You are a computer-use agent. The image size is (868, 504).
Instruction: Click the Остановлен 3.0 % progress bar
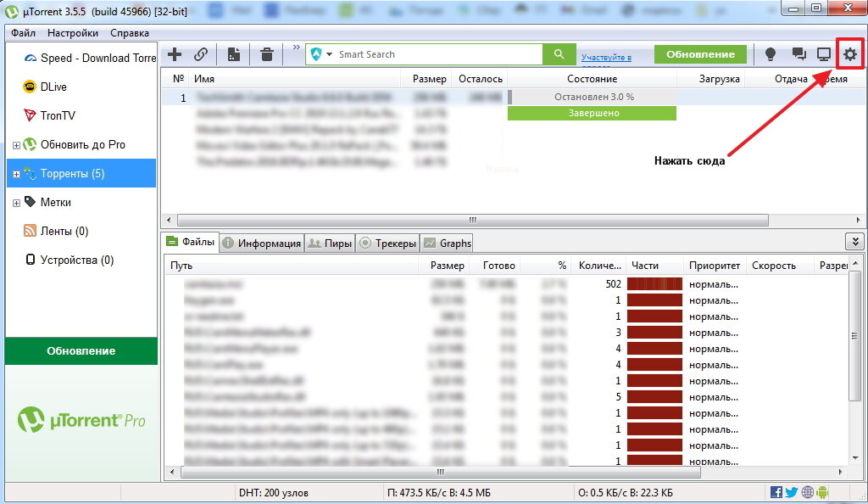(592, 97)
